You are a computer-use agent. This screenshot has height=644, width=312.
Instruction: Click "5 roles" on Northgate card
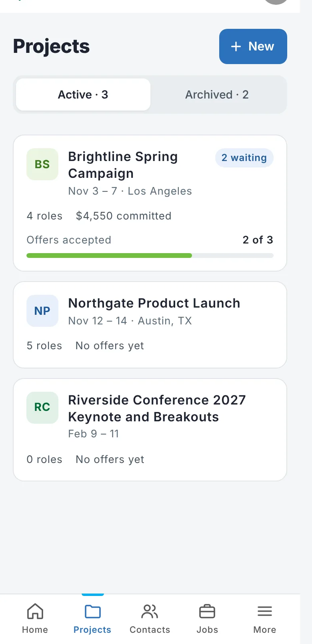click(44, 346)
